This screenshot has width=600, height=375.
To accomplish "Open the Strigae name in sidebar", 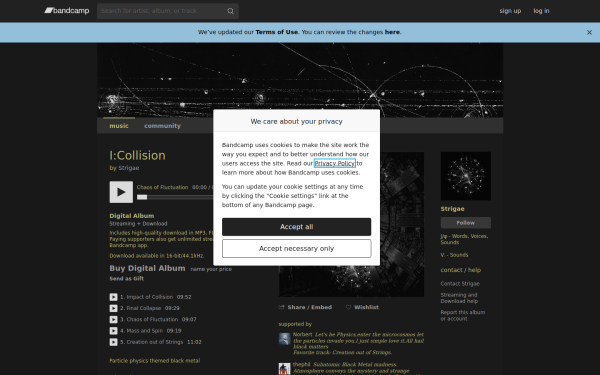I will coord(452,209).
